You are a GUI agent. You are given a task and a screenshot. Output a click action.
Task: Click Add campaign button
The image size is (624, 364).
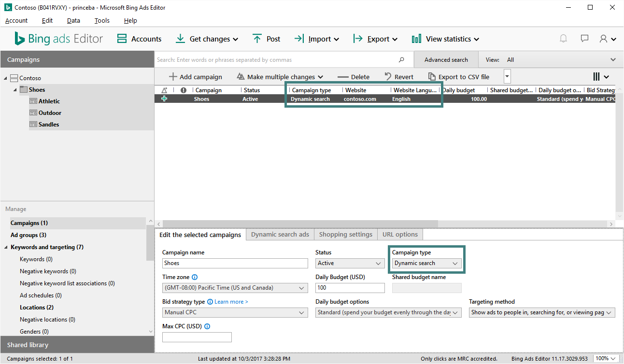click(x=195, y=77)
